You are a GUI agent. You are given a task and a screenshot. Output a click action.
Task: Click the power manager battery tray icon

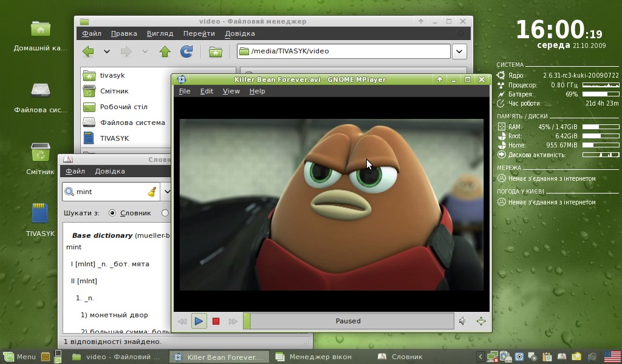[x=506, y=357]
